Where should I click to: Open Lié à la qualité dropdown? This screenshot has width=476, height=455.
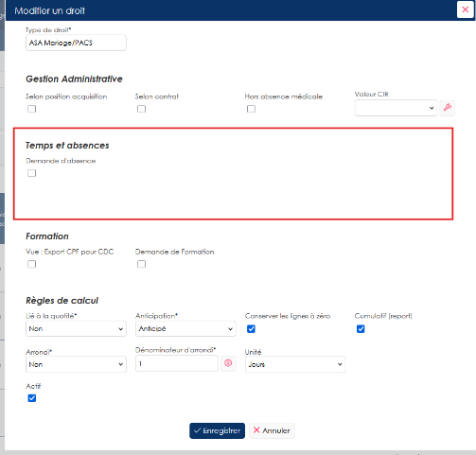pos(76,329)
